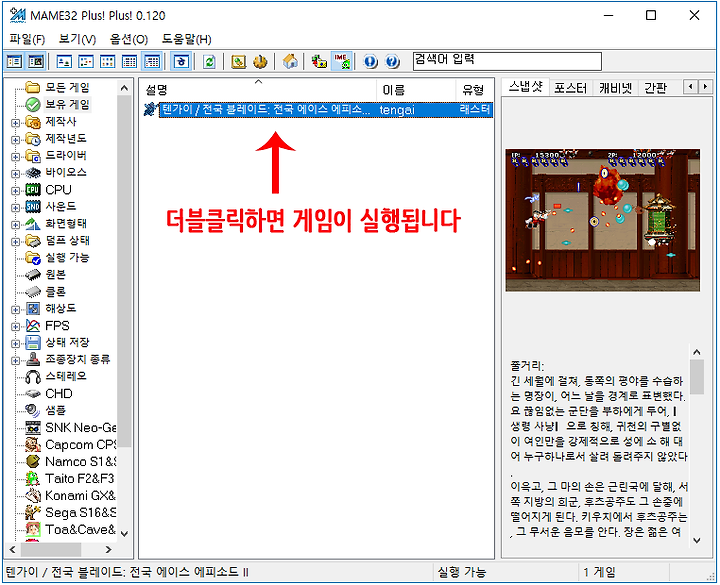Sort games by the 설명 column header
Viewport: 720px width, 585px height.
(x=258, y=90)
